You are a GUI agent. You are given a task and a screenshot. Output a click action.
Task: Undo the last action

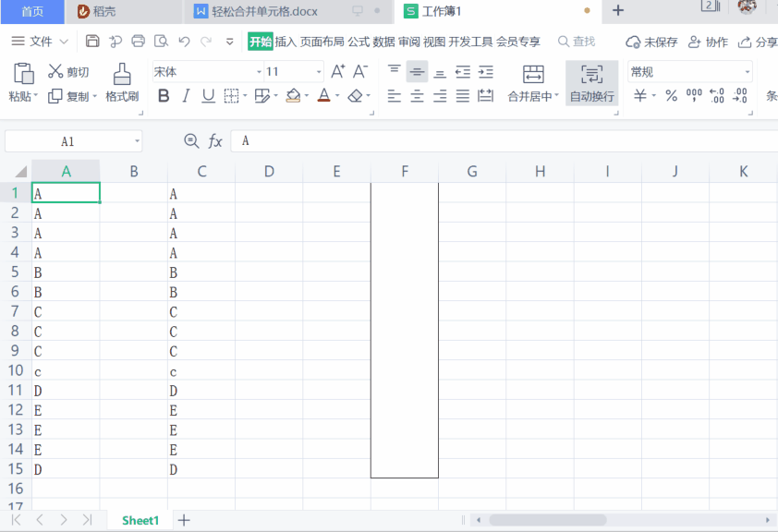(x=184, y=42)
